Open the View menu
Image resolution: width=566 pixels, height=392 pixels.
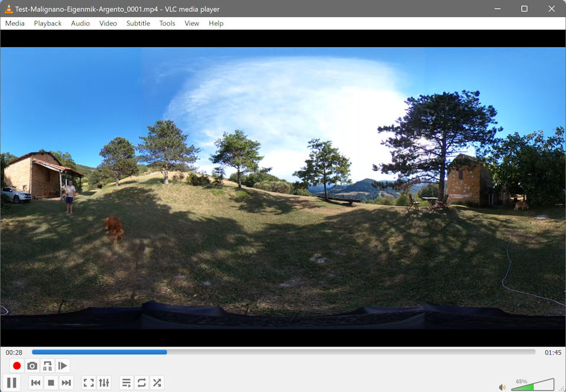click(x=191, y=24)
